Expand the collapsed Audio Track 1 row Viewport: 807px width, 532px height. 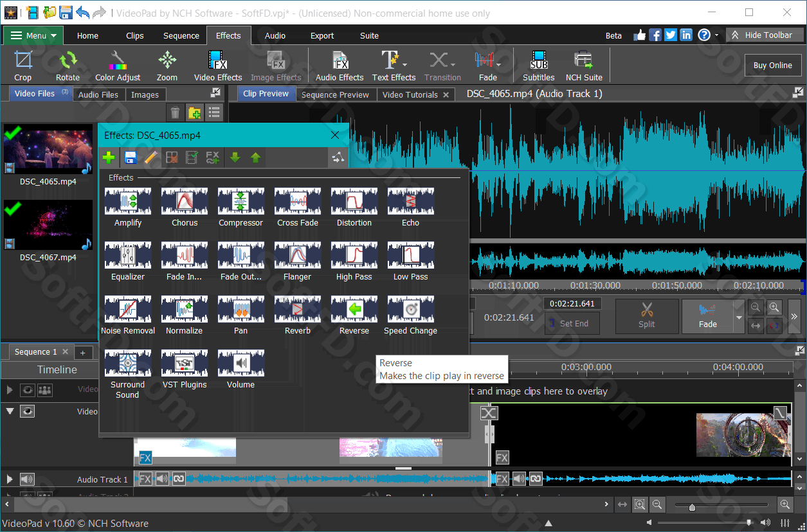10,479
